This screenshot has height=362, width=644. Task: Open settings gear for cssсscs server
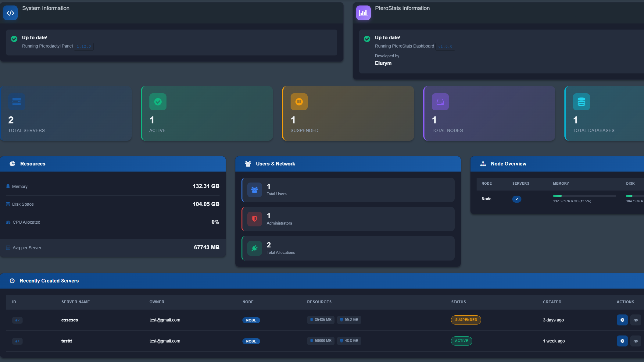(x=622, y=320)
